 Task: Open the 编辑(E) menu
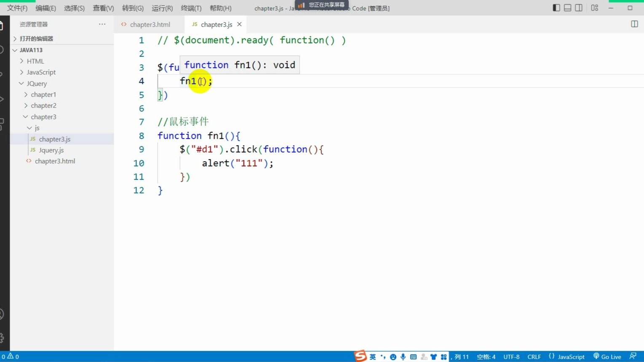tap(46, 8)
